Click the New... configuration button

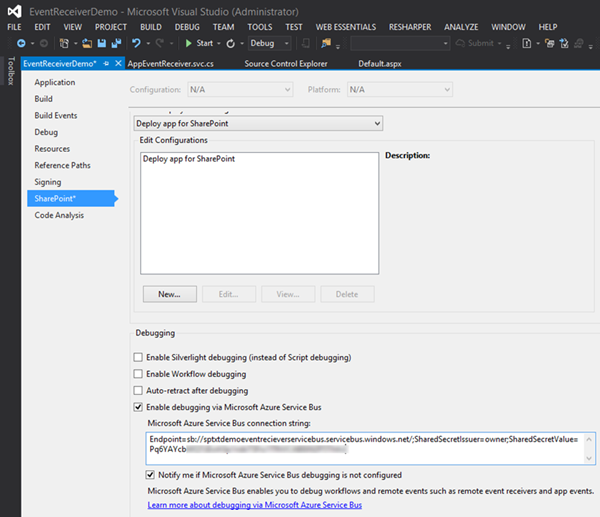(168, 294)
